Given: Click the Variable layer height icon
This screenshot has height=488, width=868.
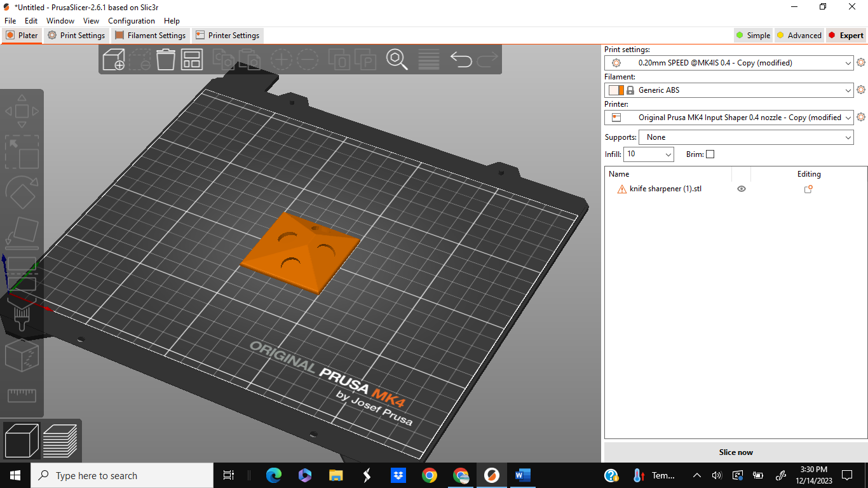Looking at the screenshot, I should point(429,60).
